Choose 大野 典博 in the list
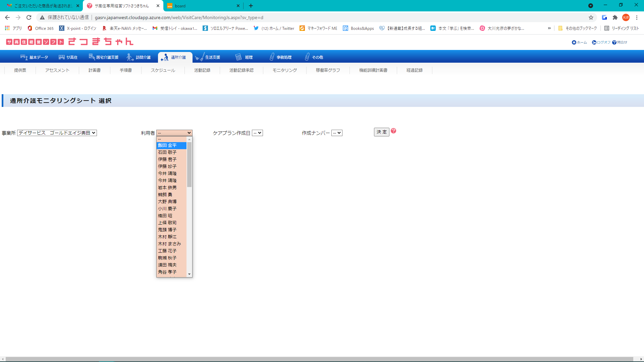 coord(167,202)
